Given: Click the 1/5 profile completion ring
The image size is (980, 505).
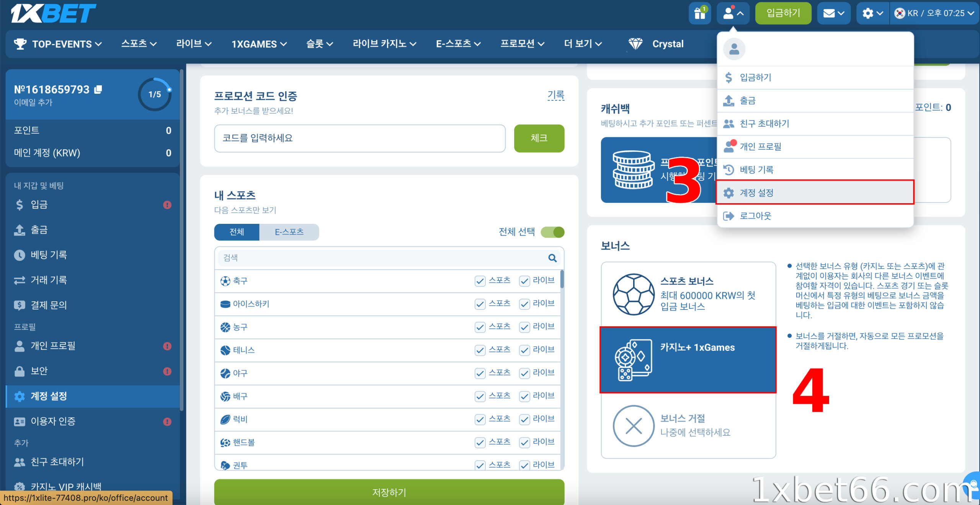Looking at the screenshot, I should (x=154, y=94).
